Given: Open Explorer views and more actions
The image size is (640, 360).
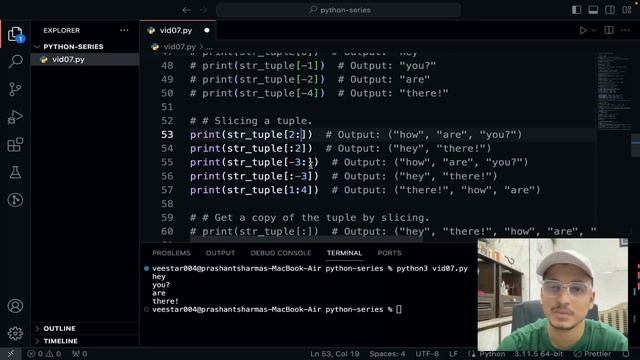Looking at the screenshot, I should 124,30.
